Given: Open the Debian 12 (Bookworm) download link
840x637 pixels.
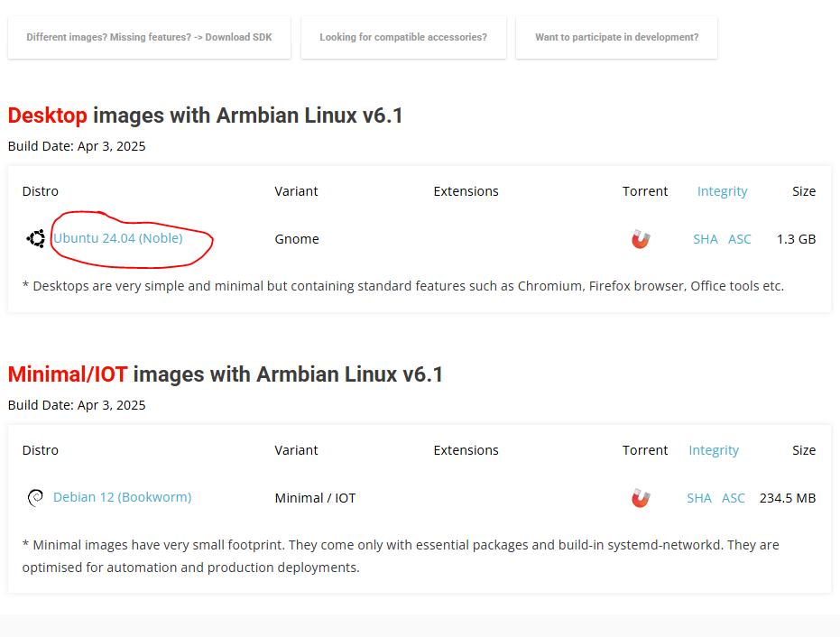Looking at the screenshot, I should (x=122, y=497).
